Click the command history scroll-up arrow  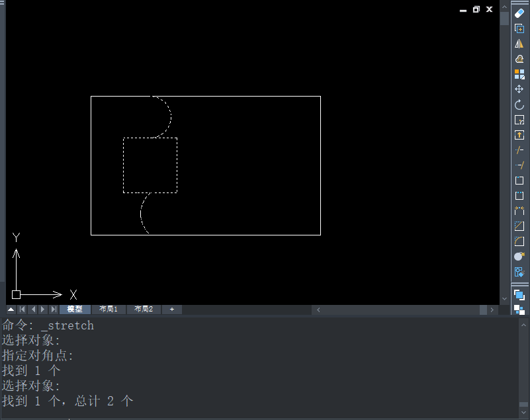(523, 325)
